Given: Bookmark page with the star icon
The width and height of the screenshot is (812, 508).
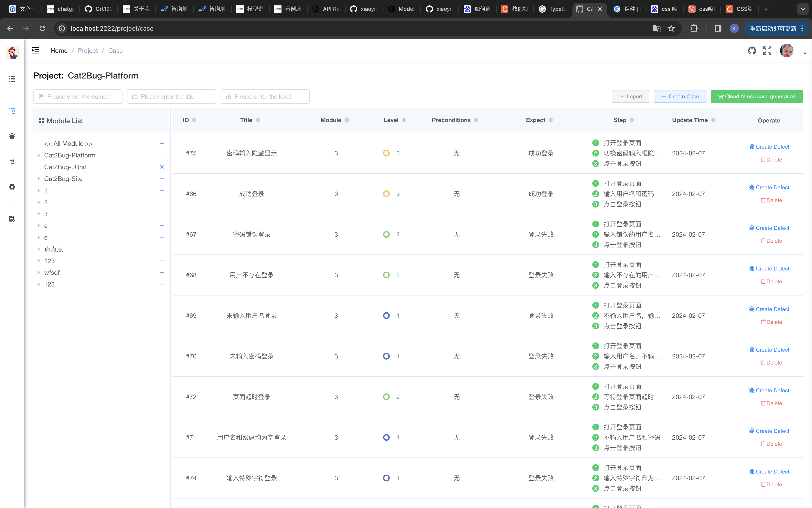Looking at the screenshot, I should pos(671,29).
